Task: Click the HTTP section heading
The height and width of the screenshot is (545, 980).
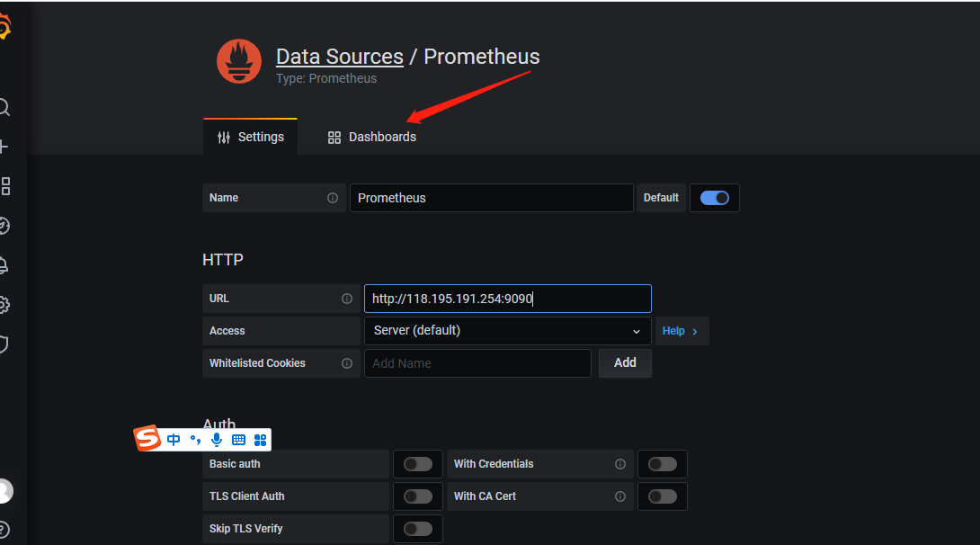Action: click(222, 260)
